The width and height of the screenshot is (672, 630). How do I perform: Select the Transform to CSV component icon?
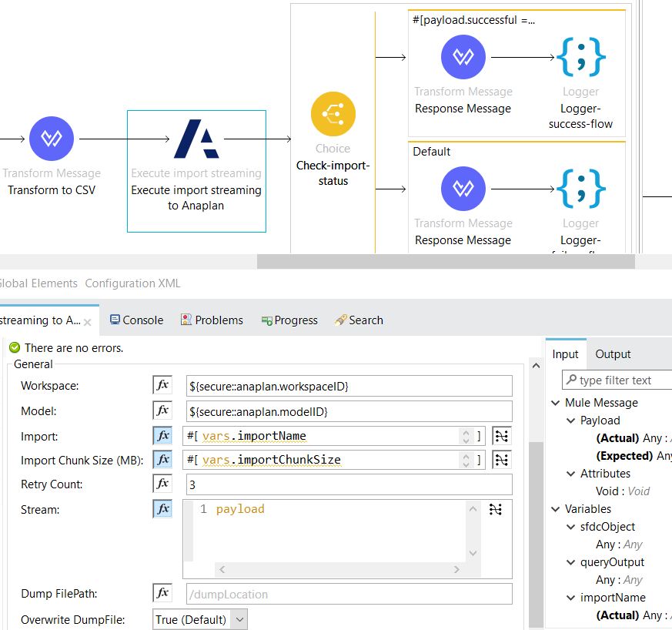(x=52, y=139)
